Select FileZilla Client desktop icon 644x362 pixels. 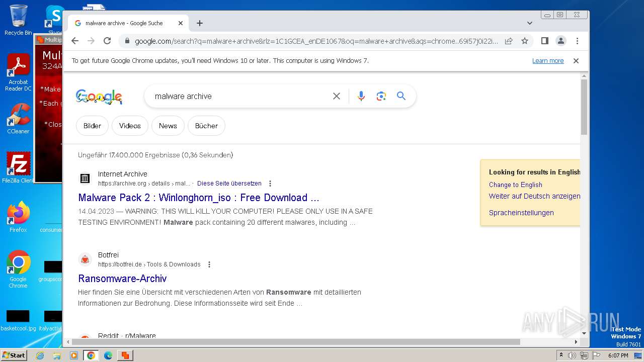pos(18,167)
